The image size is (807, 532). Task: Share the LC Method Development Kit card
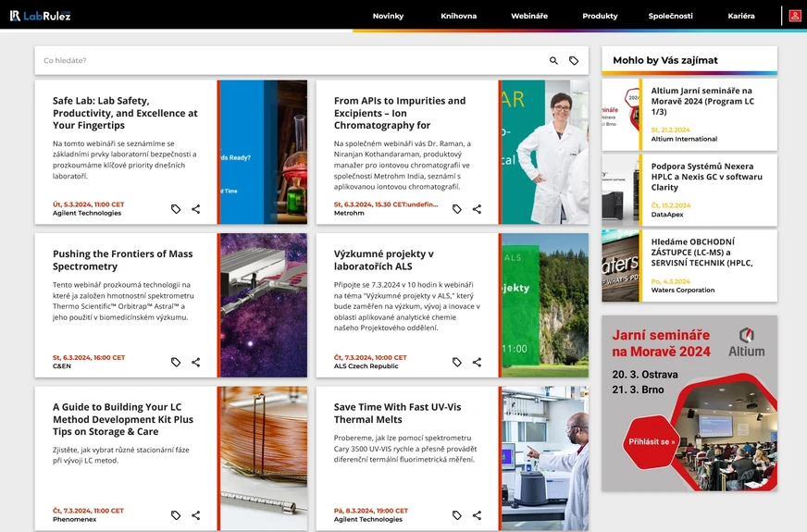tap(196, 515)
